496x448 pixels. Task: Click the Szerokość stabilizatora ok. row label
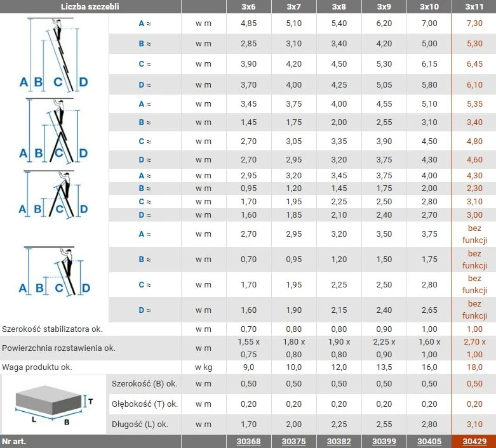[x=52, y=329]
